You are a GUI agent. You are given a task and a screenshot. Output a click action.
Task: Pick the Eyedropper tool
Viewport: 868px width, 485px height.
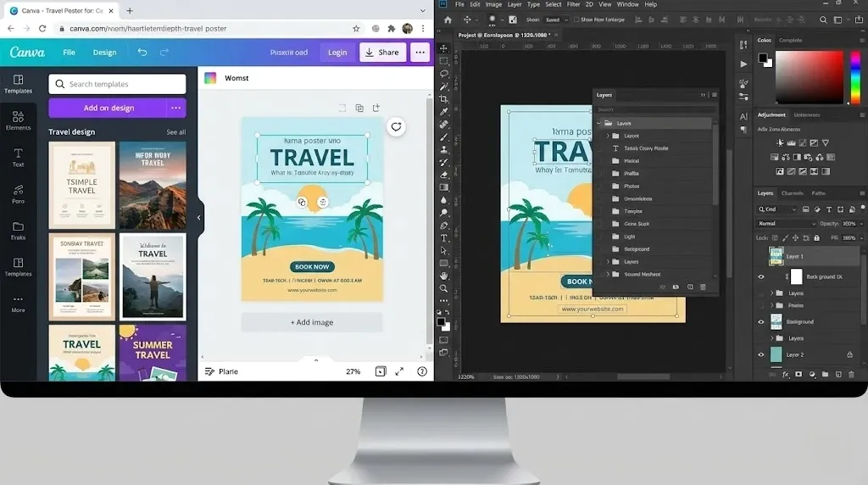coord(443,112)
